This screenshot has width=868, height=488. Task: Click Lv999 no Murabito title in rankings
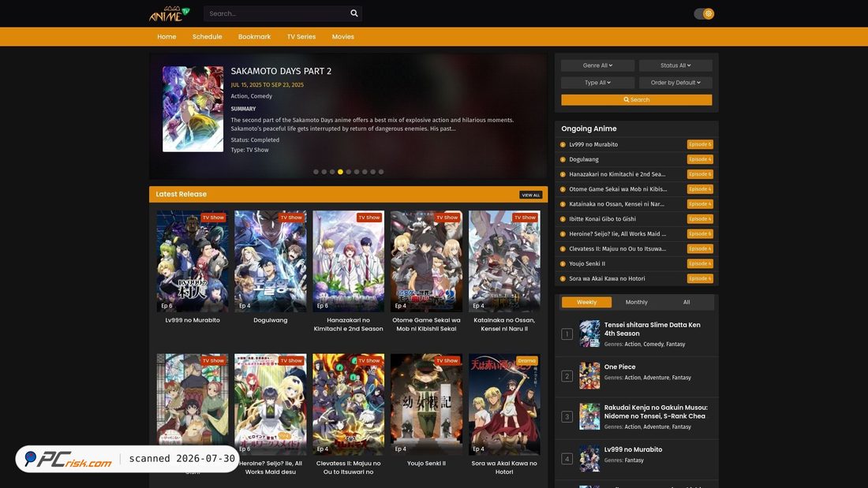[x=634, y=449]
